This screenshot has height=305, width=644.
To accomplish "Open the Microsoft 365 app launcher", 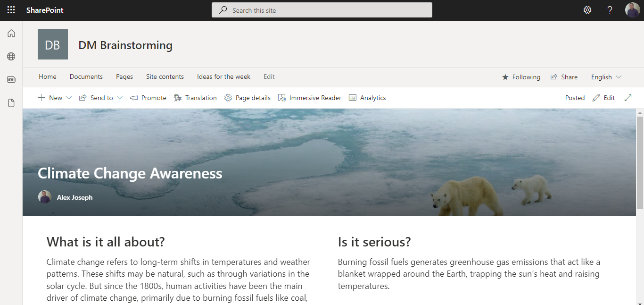I will tap(11, 9).
